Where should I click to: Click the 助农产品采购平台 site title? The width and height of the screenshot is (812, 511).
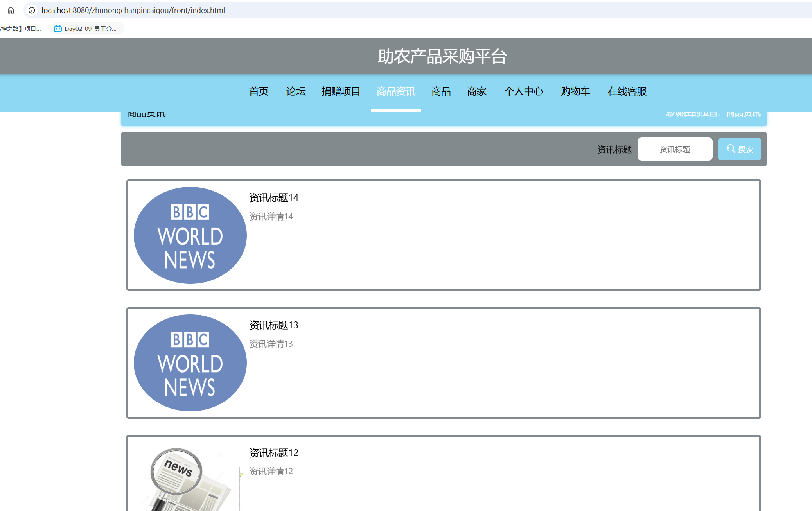pyautogui.click(x=442, y=57)
